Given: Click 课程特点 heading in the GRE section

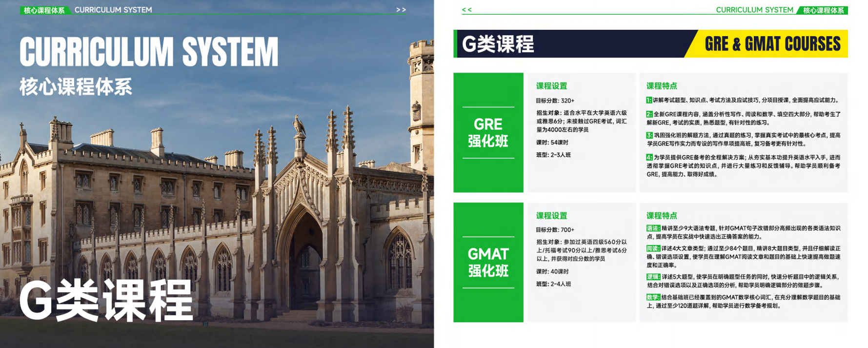Looking at the screenshot, I should (x=662, y=86).
